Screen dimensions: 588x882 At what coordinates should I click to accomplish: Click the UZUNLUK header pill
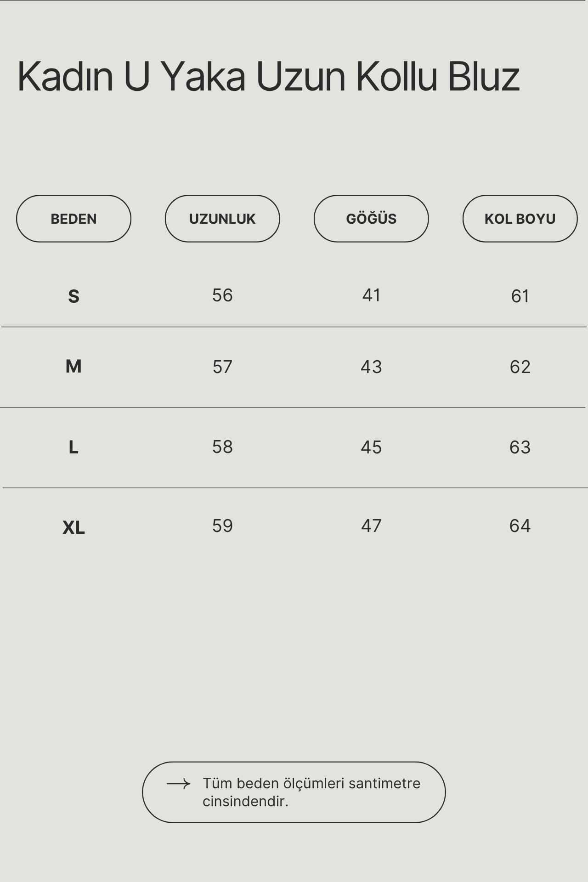[222, 219]
